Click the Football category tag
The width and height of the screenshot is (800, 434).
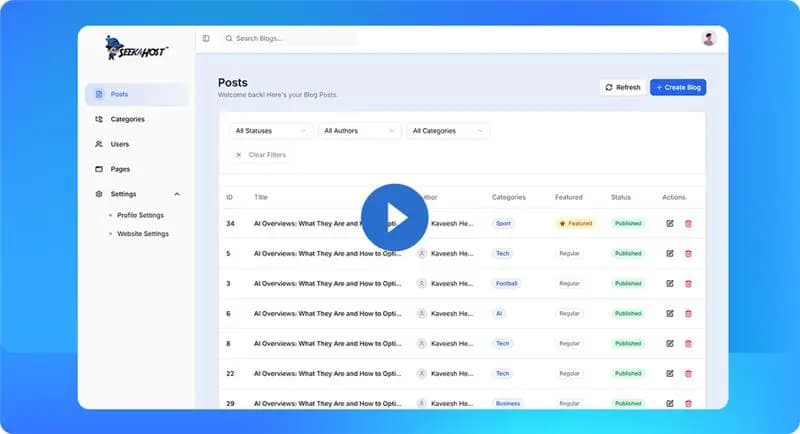(506, 284)
